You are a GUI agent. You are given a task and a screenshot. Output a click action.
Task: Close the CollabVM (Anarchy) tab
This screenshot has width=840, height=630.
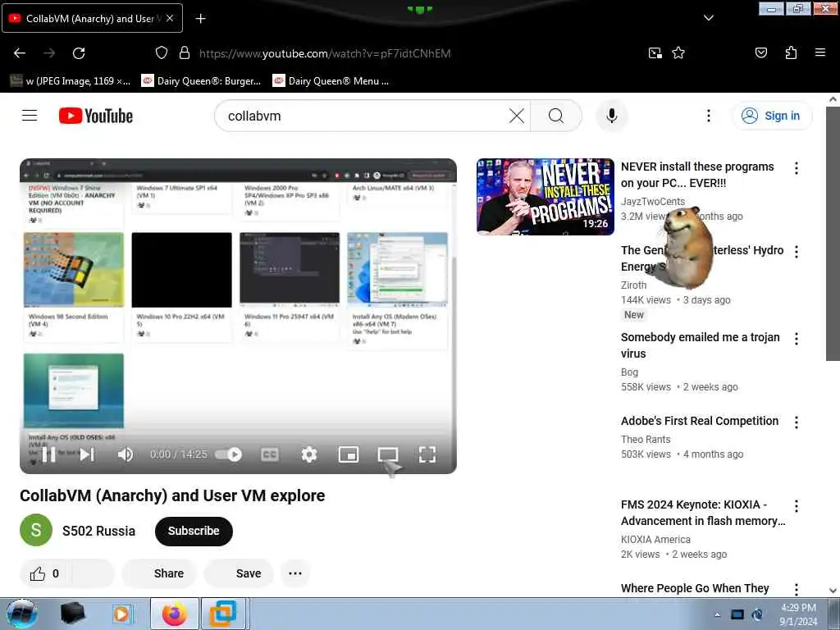[x=170, y=18]
